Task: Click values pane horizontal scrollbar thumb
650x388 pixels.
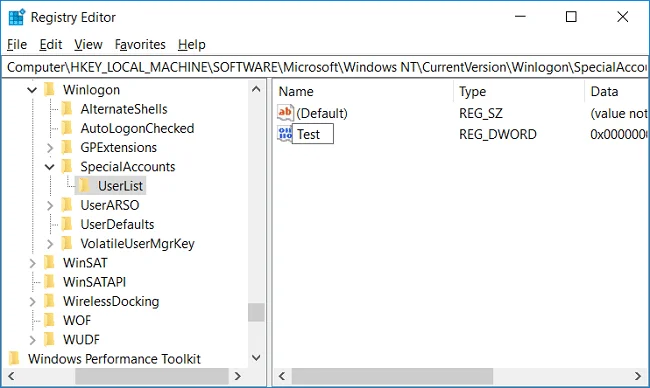Action: [392, 376]
